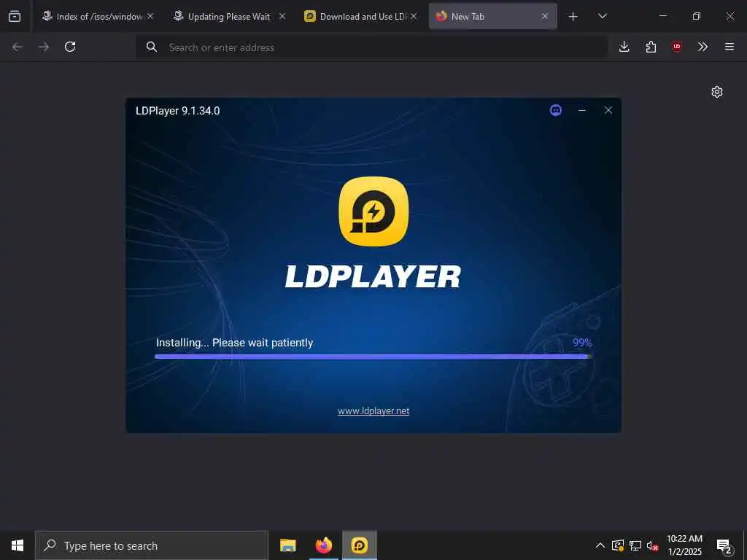Expand the list all tabs dropdown
The height and width of the screenshot is (560, 747).
click(602, 16)
